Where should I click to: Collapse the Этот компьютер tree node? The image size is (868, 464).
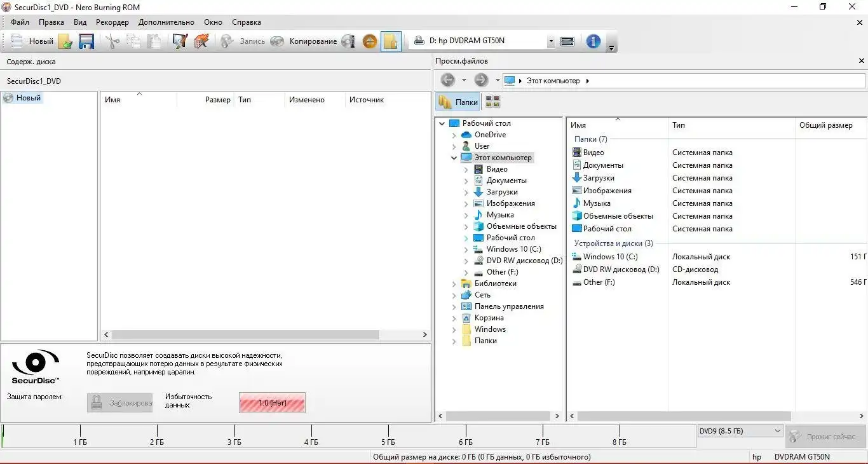tap(454, 158)
